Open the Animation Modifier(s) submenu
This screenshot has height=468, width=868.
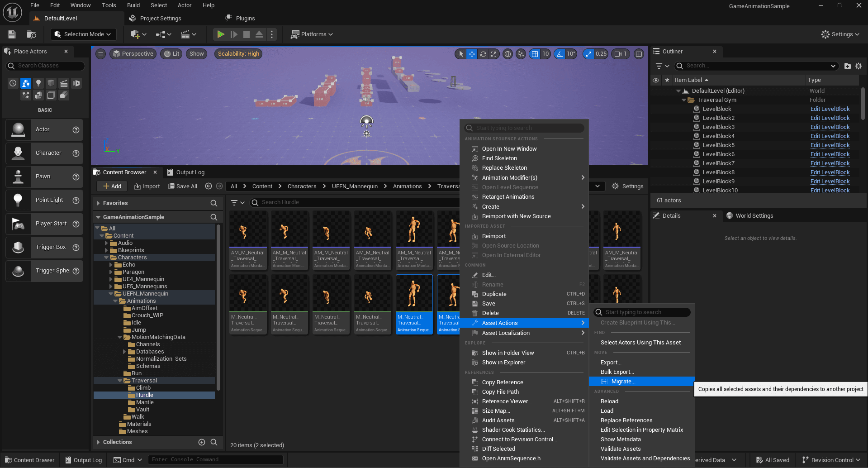pos(524,178)
